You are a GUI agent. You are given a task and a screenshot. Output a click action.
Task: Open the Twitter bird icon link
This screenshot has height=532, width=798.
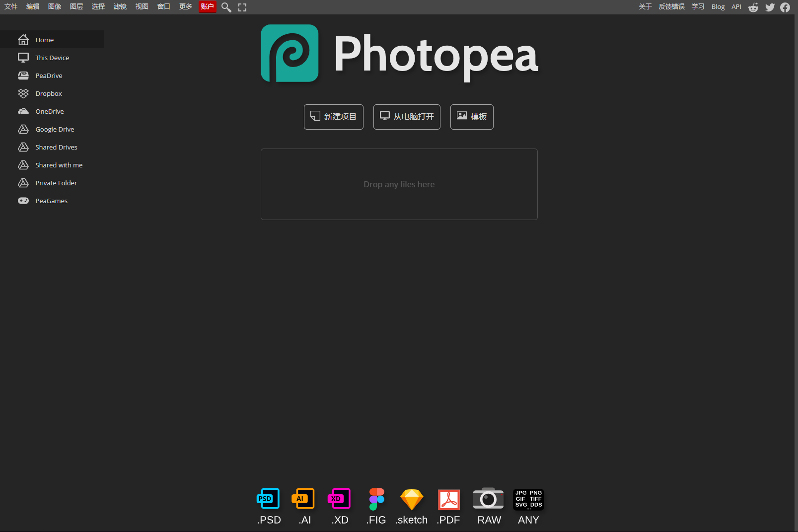click(x=770, y=7)
